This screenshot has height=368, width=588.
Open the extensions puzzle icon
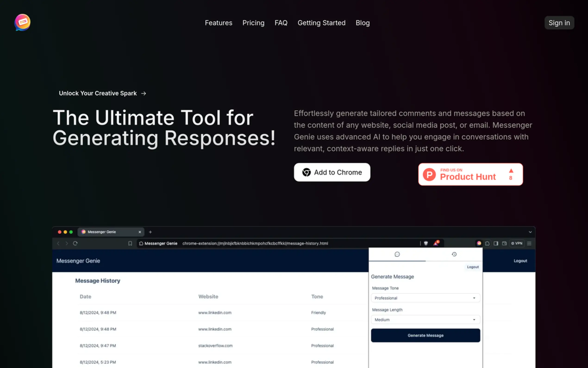pyautogui.click(x=487, y=243)
